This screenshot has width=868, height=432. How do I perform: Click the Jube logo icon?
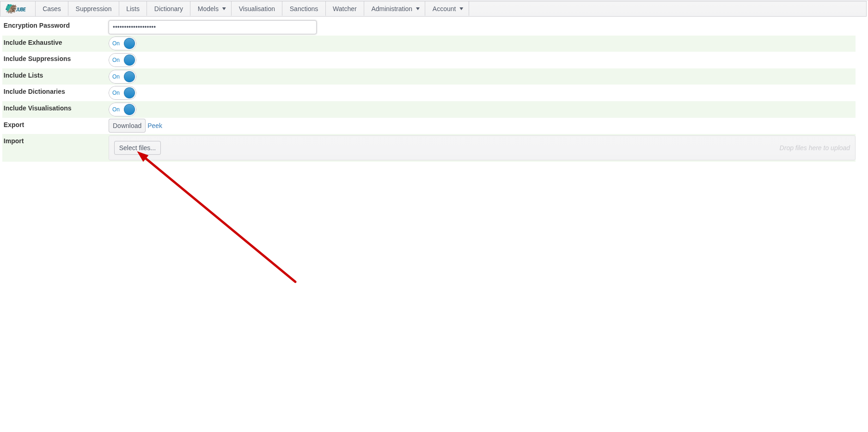tap(16, 9)
